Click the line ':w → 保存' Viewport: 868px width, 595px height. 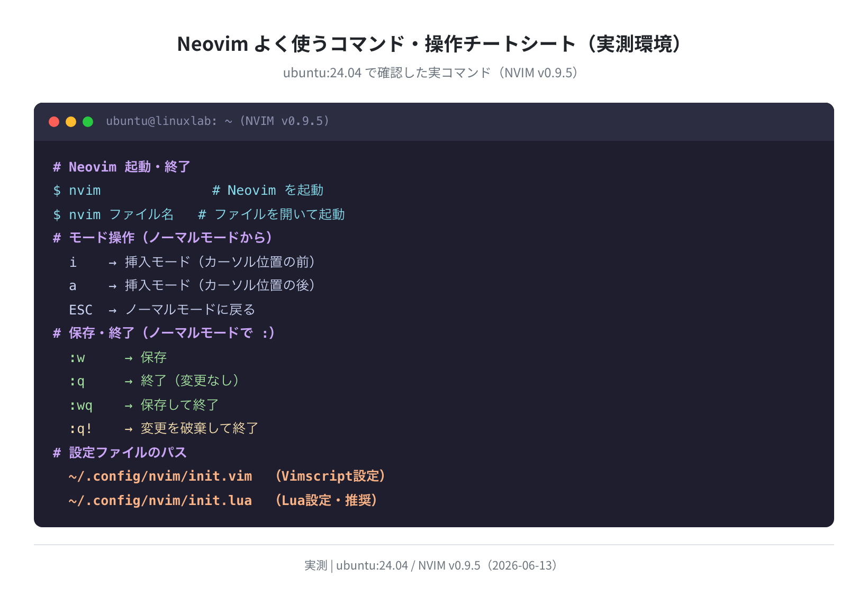coord(118,357)
